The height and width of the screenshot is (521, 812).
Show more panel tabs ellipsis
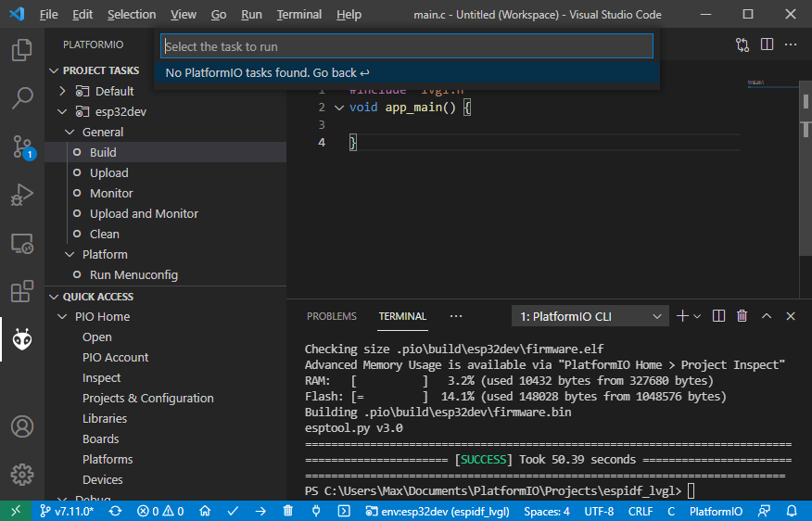456,316
